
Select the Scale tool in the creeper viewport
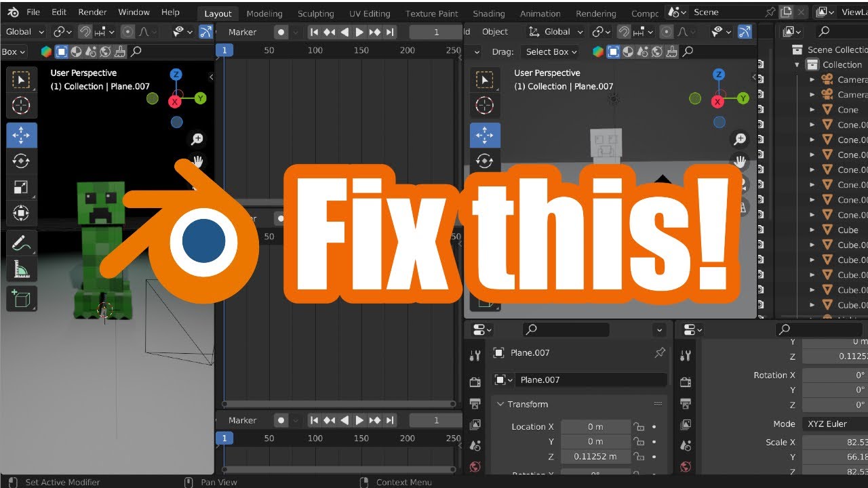pos(22,187)
